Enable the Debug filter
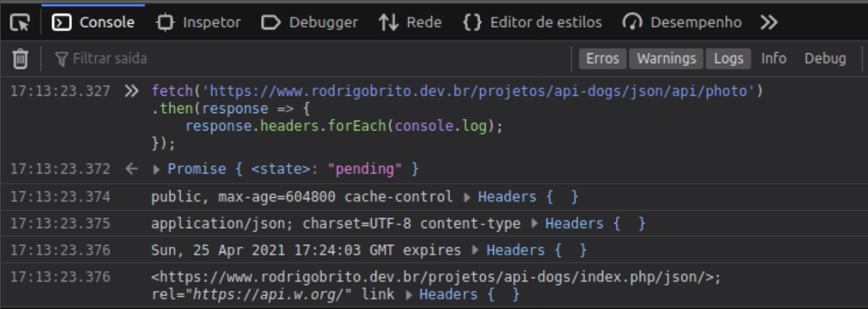Image resolution: width=868 pixels, height=309 pixels. (825, 58)
